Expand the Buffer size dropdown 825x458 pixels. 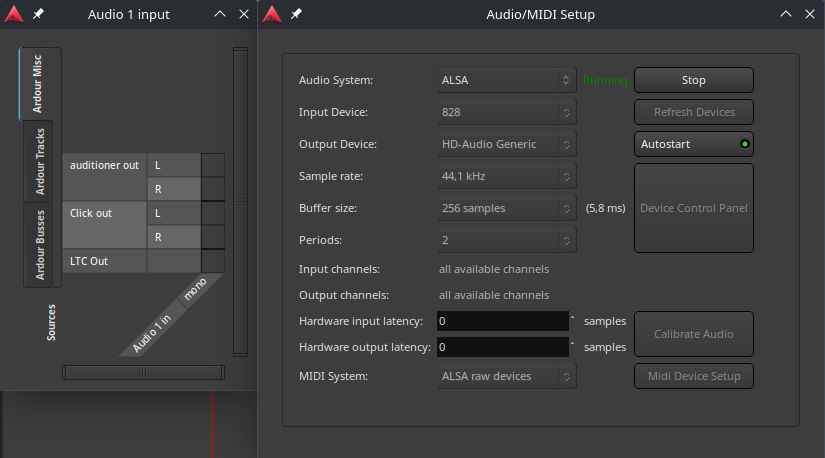pos(506,208)
